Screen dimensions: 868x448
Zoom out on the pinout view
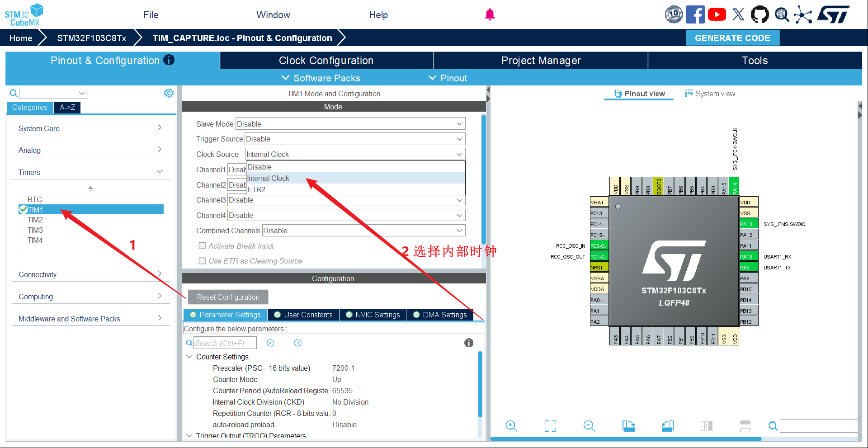589,426
